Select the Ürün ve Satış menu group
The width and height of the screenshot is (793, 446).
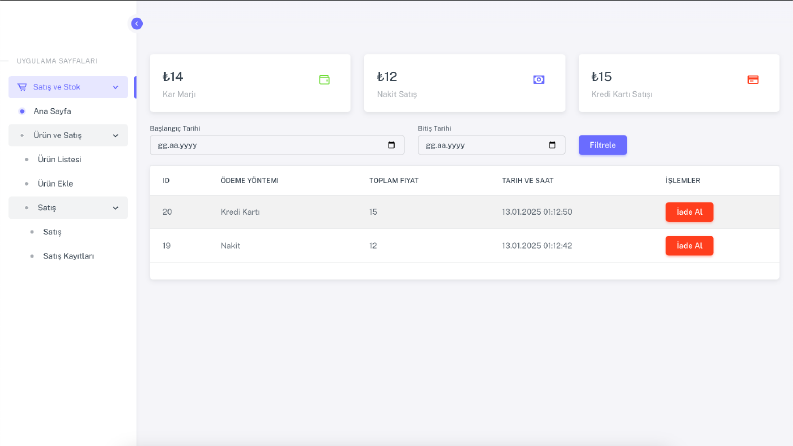[x=68, y=136]
